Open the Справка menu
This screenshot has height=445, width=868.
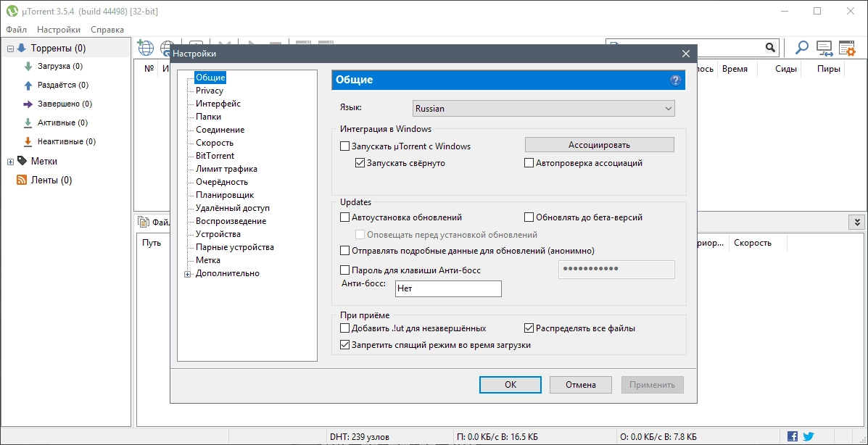(107, 29)
